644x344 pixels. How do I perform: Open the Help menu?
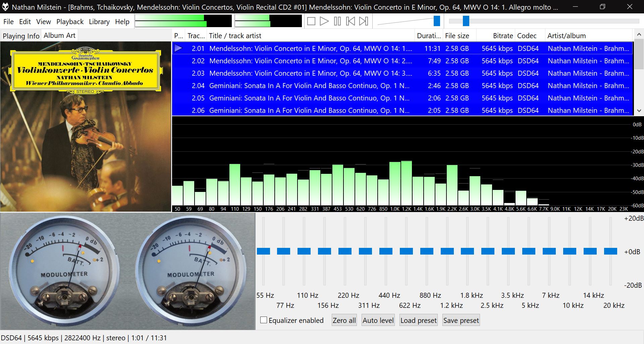[x=122, y=22]
